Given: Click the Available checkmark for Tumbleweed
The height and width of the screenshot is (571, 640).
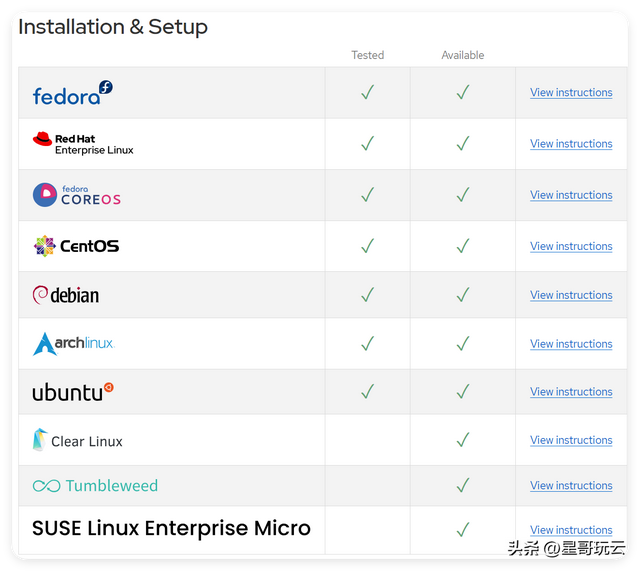Looking at the screenshot, I should point(463,485).
